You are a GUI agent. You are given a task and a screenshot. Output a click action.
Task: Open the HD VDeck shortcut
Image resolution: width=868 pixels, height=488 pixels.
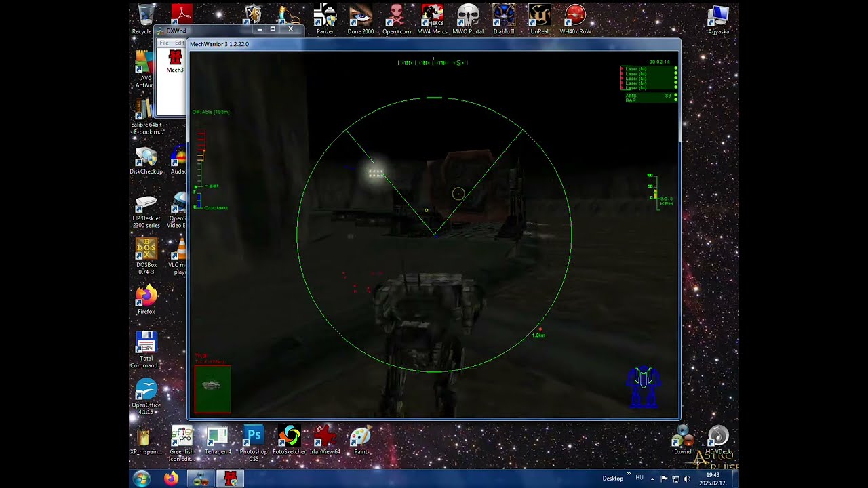pos(718,441)
